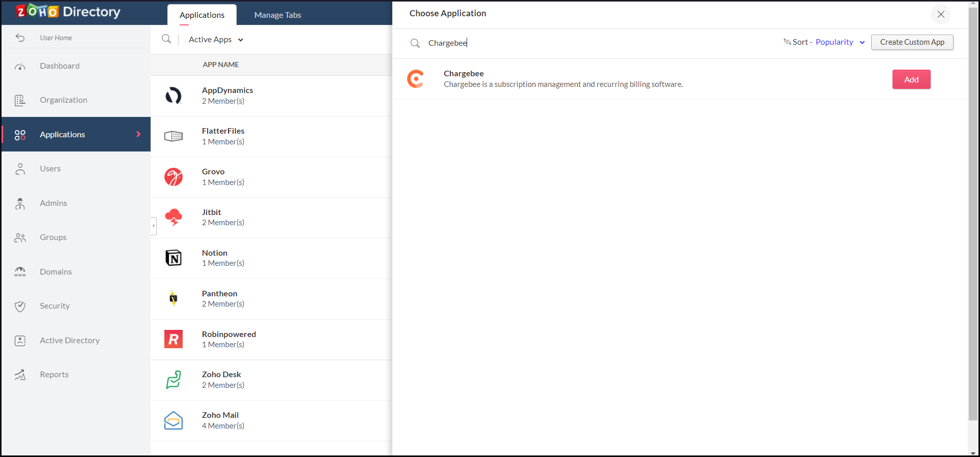Click the Chargebee logo in results
The image size is (980, 457).
(416, 79)
